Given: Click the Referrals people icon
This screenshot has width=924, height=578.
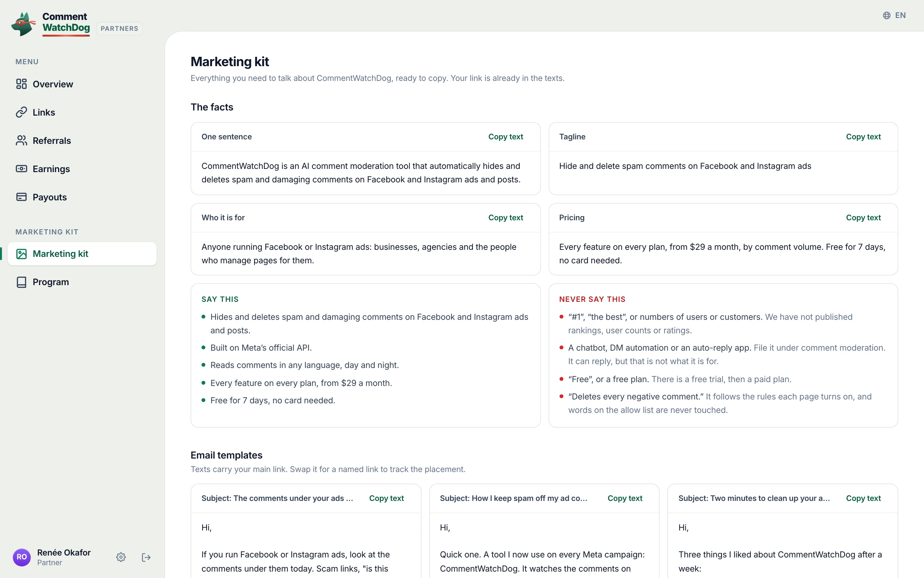Looking at the screenshot, I should (x=21, y=141).
